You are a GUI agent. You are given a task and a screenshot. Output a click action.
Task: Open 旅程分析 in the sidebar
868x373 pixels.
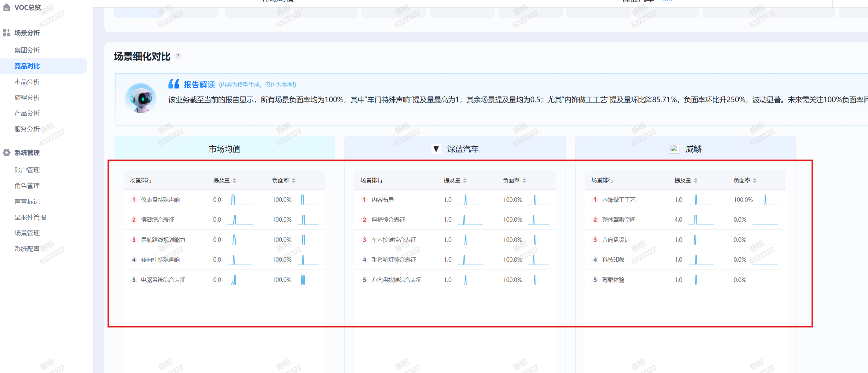[27, 98]
